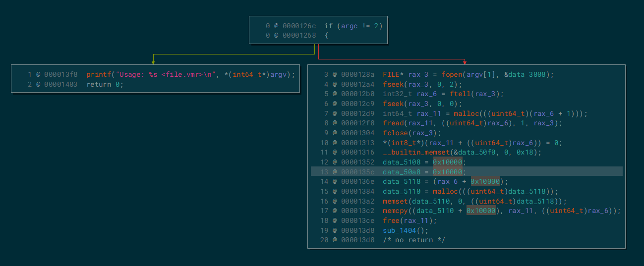Screen dimensions: 644x266
Task: Click the fseek(rax_3, 0, 0) line
Action: (x=422, y=104)
